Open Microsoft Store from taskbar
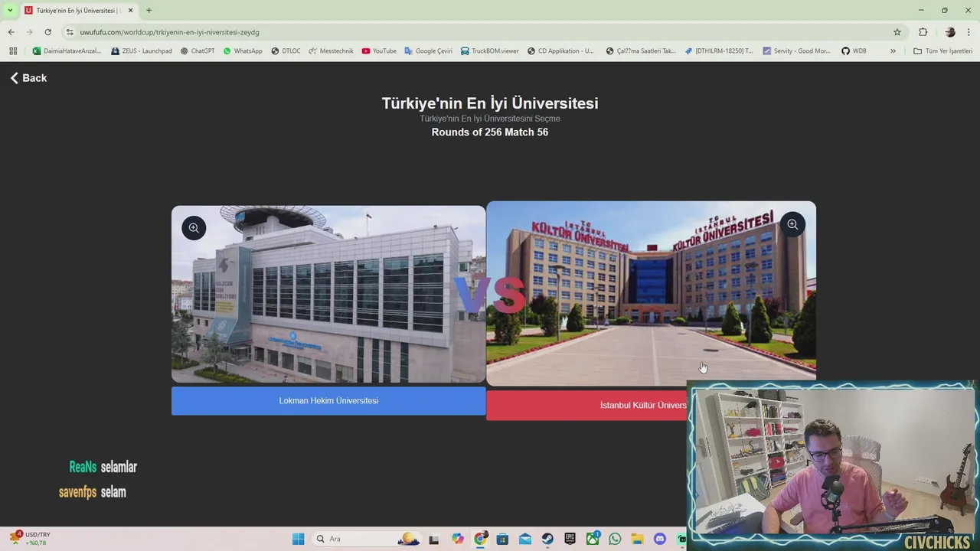The width and height of the screenshot is (980, 551). 502,539
